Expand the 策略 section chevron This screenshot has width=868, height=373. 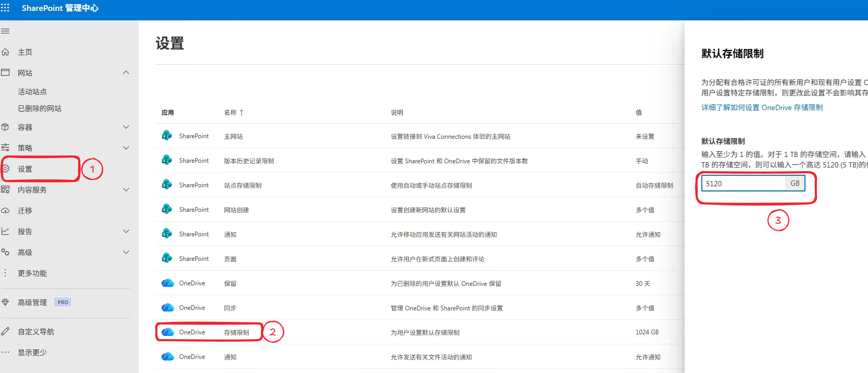[x=126, y=148]
